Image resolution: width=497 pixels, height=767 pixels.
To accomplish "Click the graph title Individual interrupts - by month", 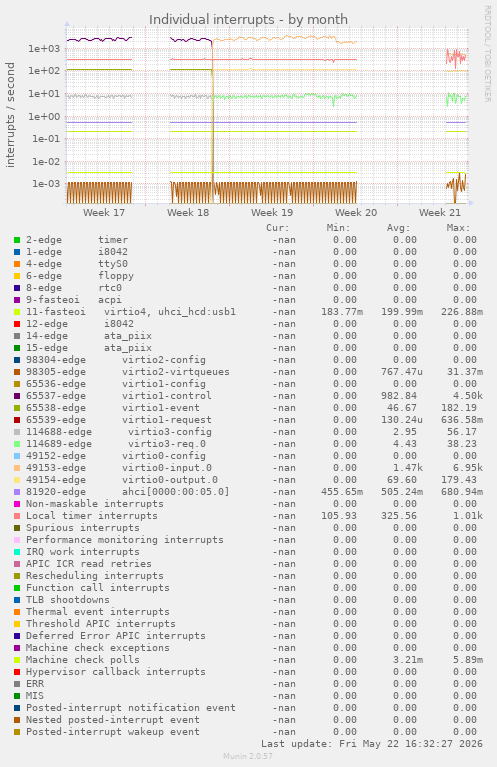I will (248, 20).
